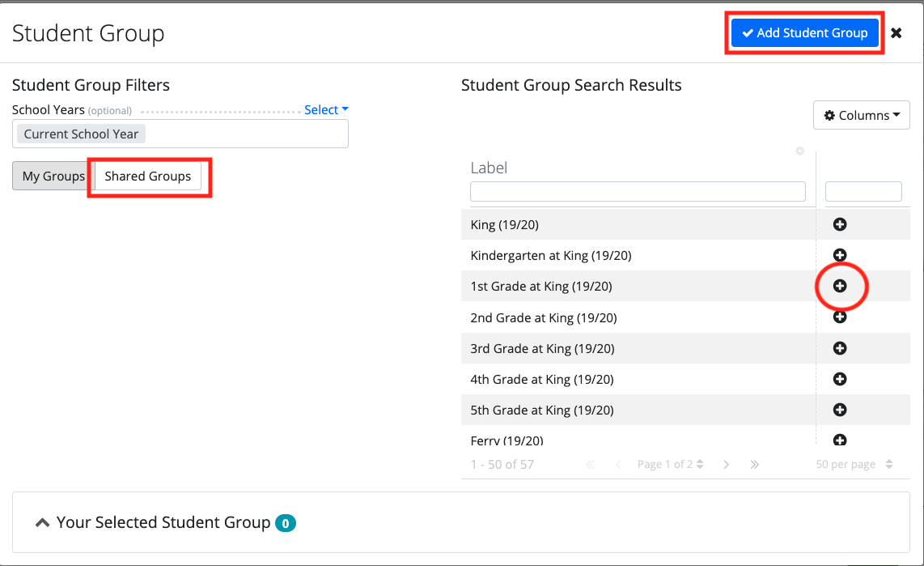The width and height of the screenshot is (924, 566).
Task: Select the King (19/20) row label
Action: 504,224
